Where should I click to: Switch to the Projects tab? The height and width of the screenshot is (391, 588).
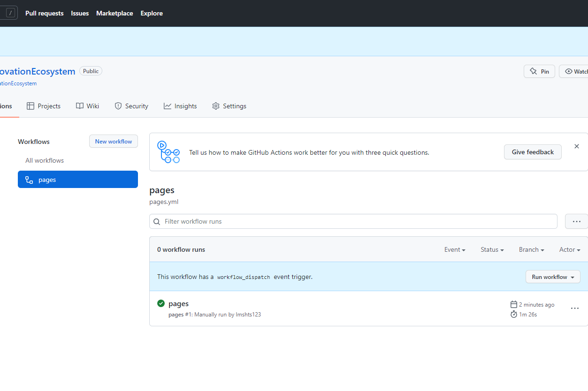(x=48, y=106)
